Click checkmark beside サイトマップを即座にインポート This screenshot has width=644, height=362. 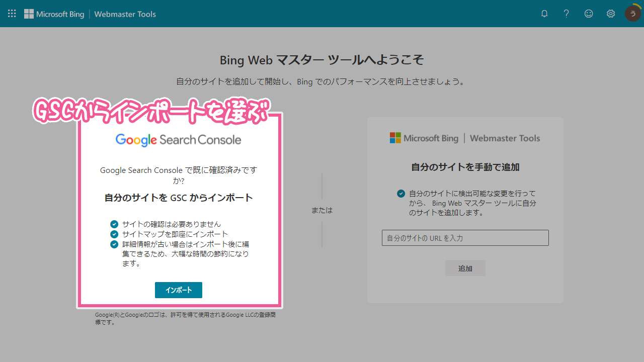(x=114, y=234)
